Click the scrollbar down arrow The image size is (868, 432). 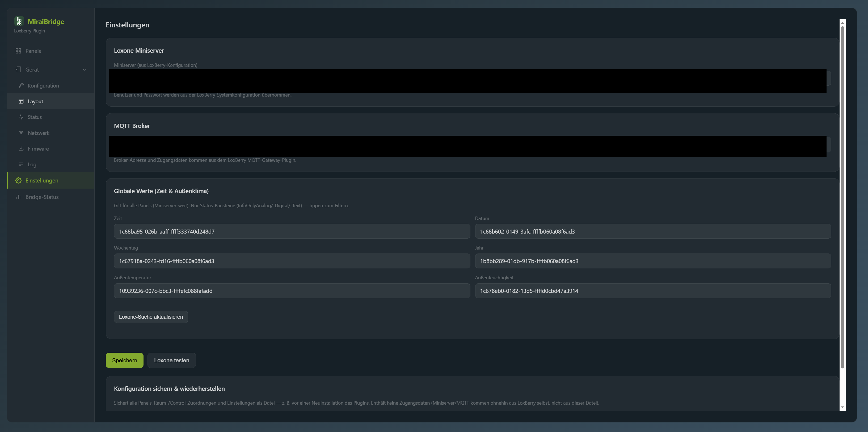point(842,407)
